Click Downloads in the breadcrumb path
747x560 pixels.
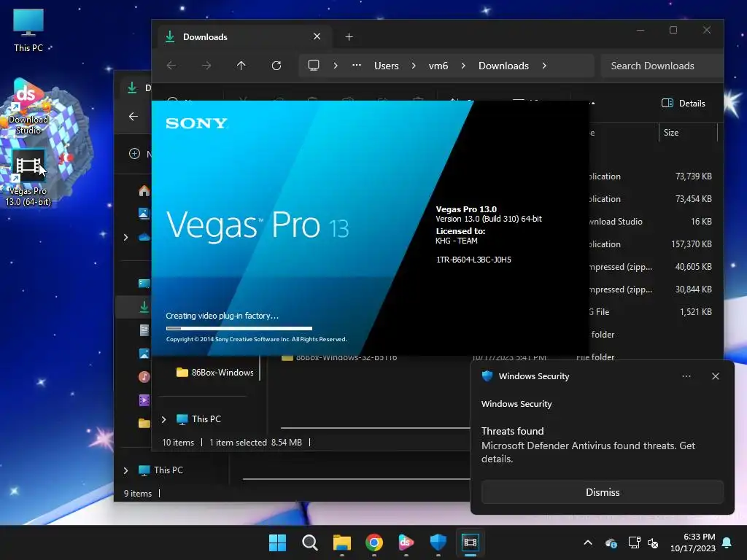tap(503, 66)
